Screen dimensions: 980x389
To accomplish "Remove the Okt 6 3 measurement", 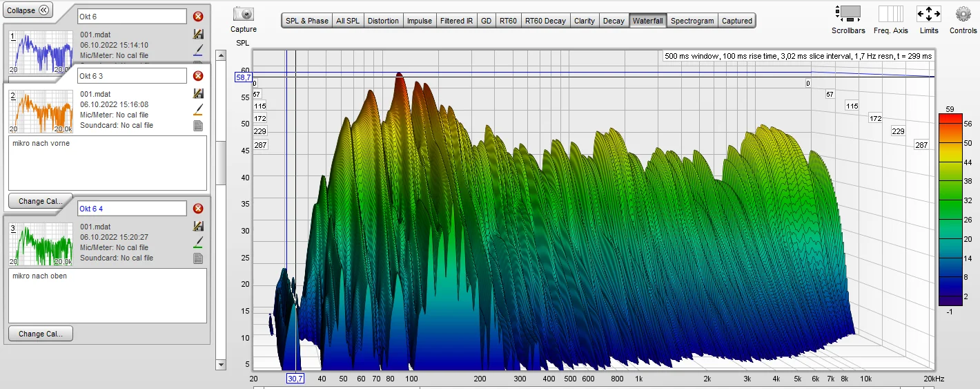I will pyautogui.click(x=198, y=76).
